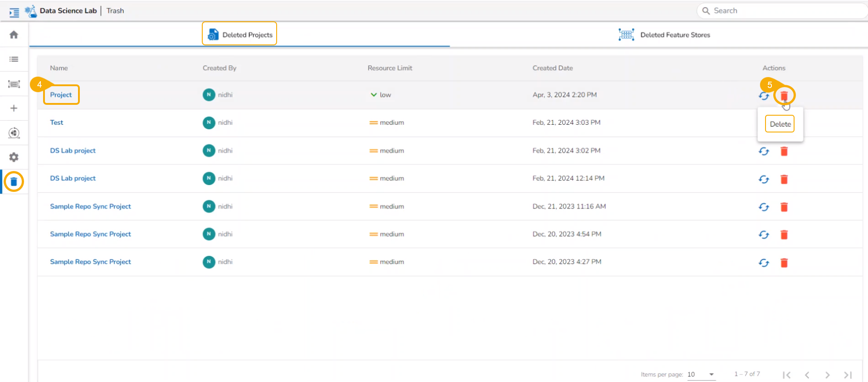Image resolution: width=868 pixels, height=382 pixels.
Task: Click the Delete tooltip label
Action: (x=780, y=124)
